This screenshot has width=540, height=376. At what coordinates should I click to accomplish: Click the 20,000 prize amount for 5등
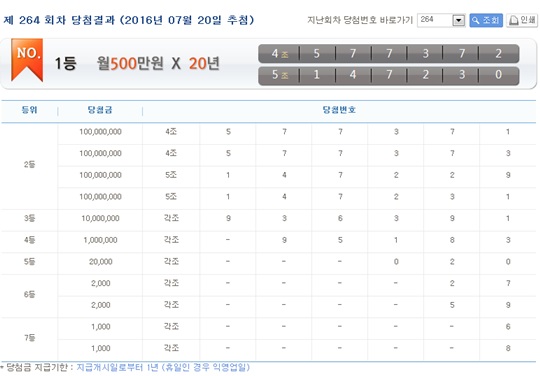click(101, 262)
